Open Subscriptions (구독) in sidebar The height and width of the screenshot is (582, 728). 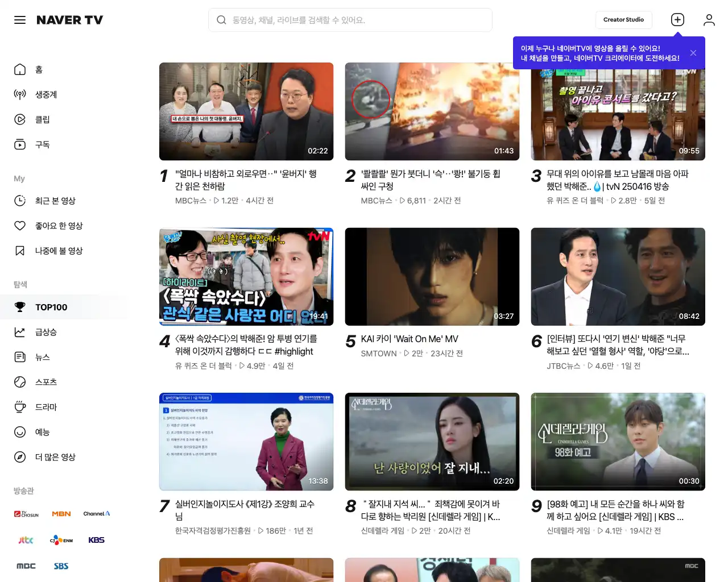42,144
